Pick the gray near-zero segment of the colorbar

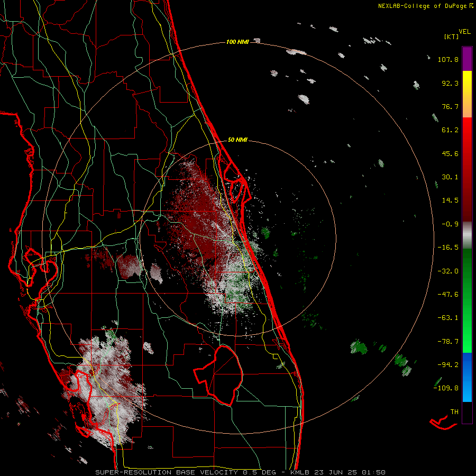pos(467,234)
